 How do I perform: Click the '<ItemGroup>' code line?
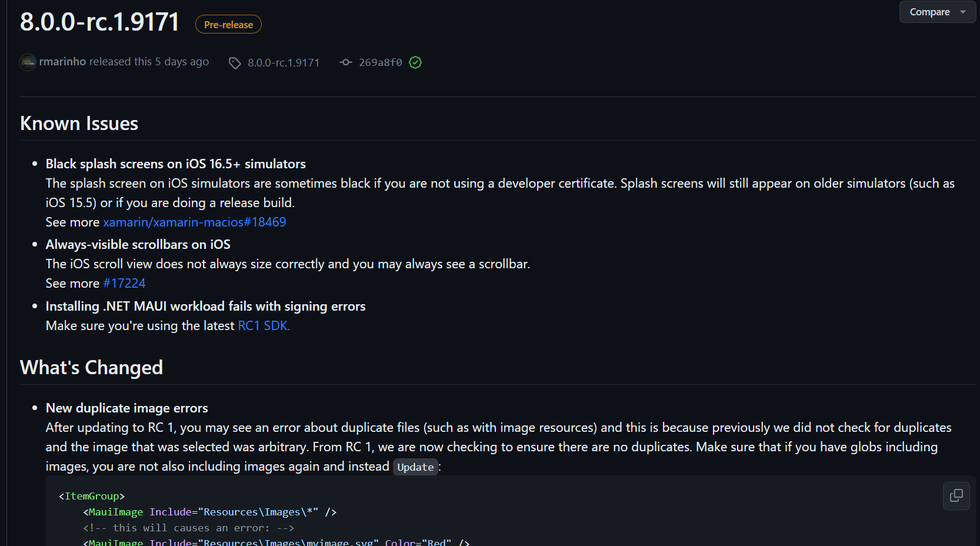(92, 496)
